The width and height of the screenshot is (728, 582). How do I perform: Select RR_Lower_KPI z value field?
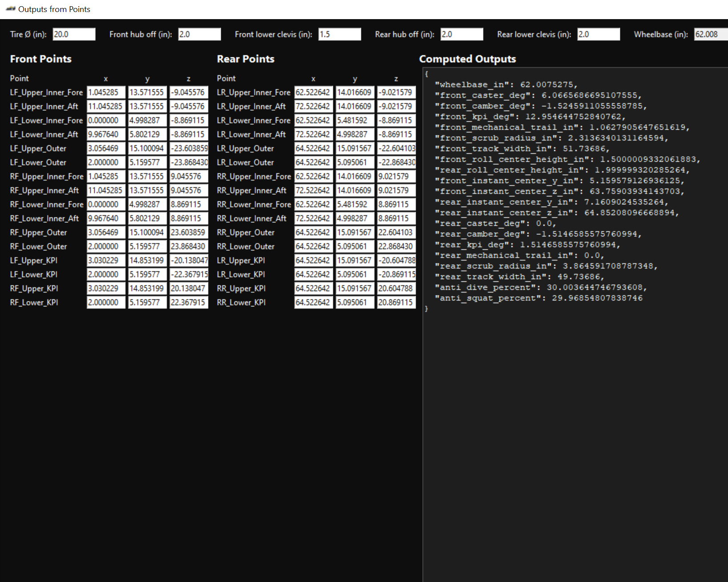click(396, 302)
